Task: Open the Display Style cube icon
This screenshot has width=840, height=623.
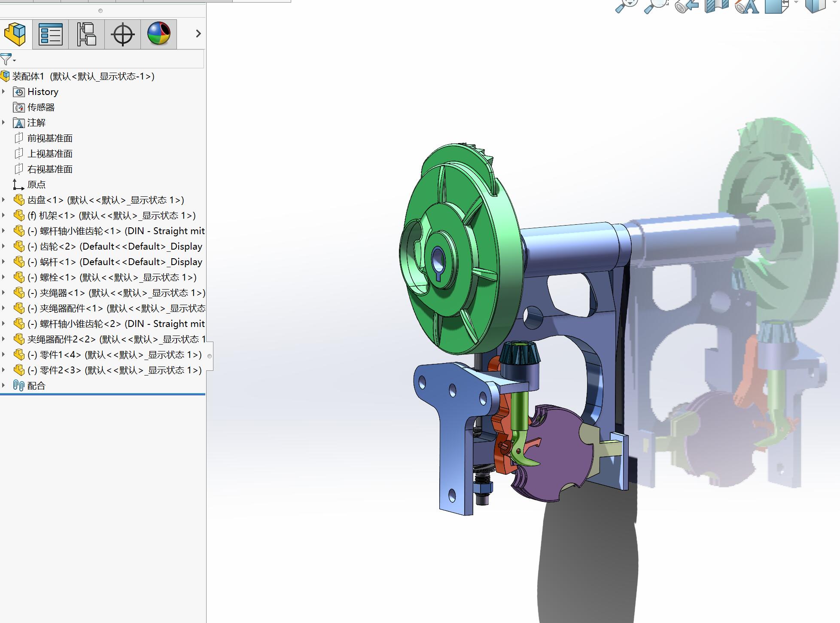Action: 815,5
